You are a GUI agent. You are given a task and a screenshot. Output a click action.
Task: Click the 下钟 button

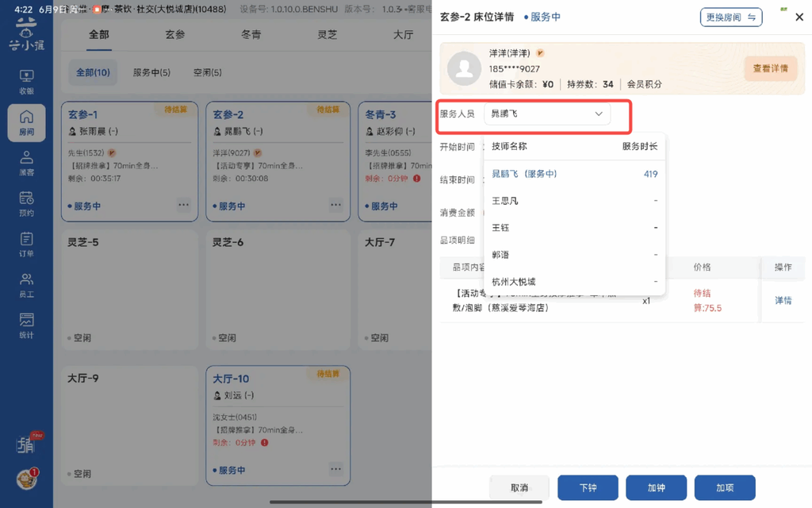588,487
